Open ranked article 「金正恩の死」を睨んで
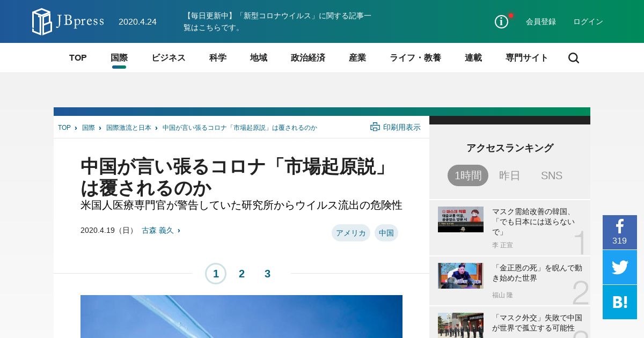The image size is (644, 338). tap(537, 273)
